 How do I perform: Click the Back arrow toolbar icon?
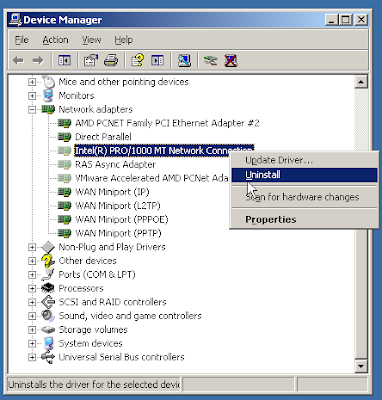point(18,61)
